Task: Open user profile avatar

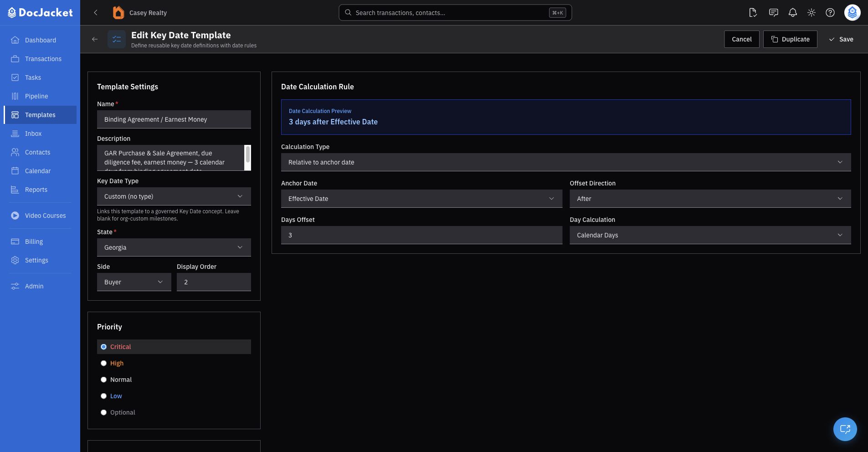Action: pyautogui.click(x=852, y=13)
